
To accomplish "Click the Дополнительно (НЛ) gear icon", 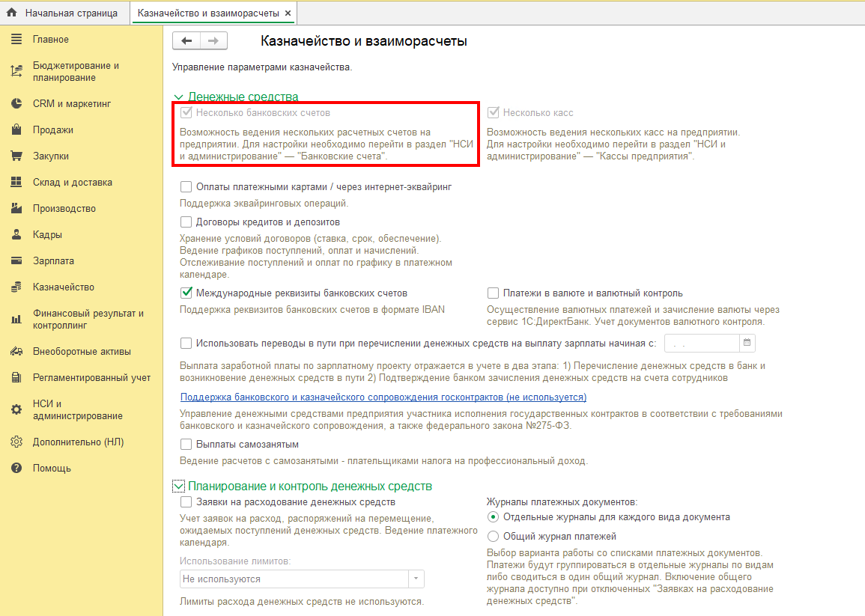I will pyautogui.click(x=16, y=442).
